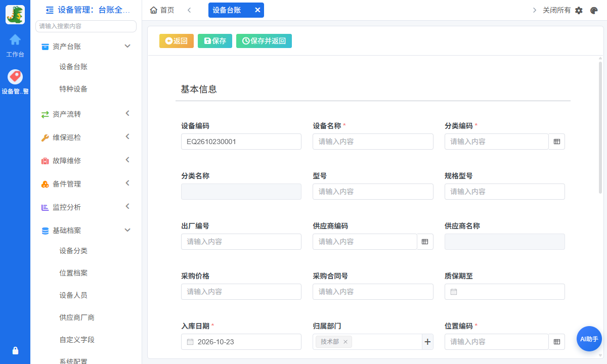The image size is (607, 364).
Task: Close the 设备台账 tab
Action: tap(257, 10)
